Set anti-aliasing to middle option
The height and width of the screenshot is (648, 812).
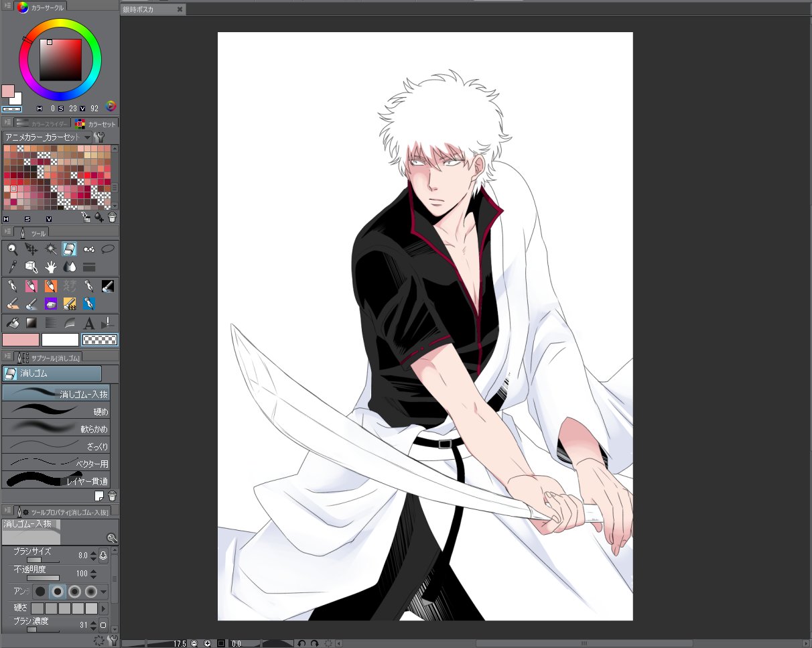[x=74, y=592]
